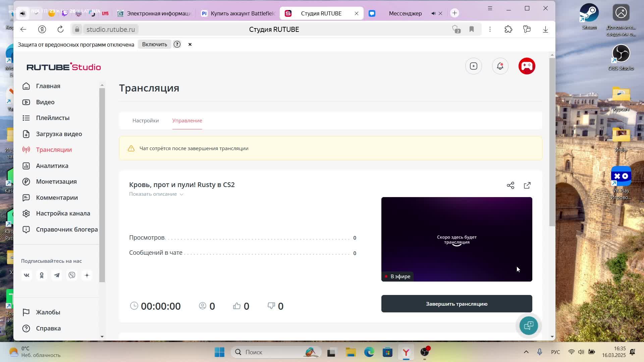Open the browser downloads icon
The image size is (644, 362).
(545, 29)
